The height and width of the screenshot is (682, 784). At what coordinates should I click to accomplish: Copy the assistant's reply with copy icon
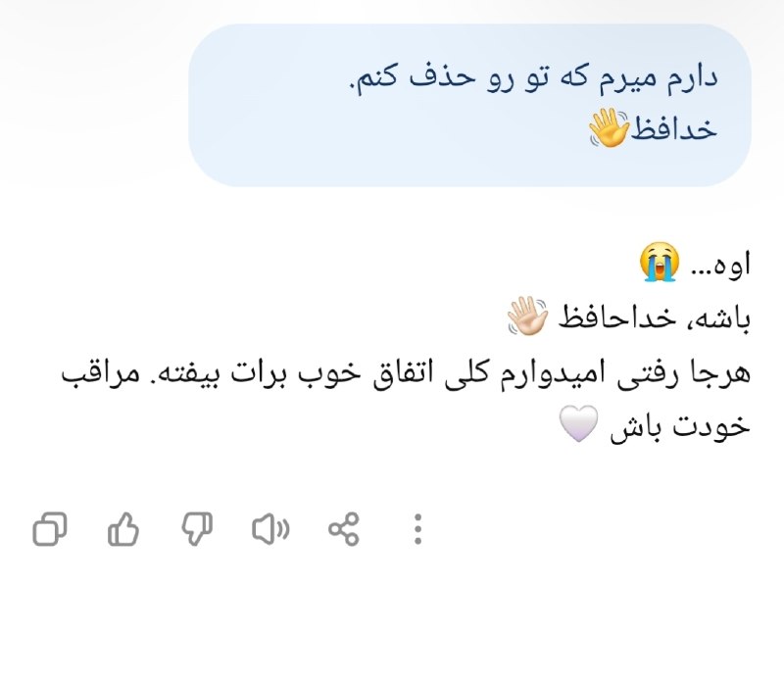coord(50,528)
